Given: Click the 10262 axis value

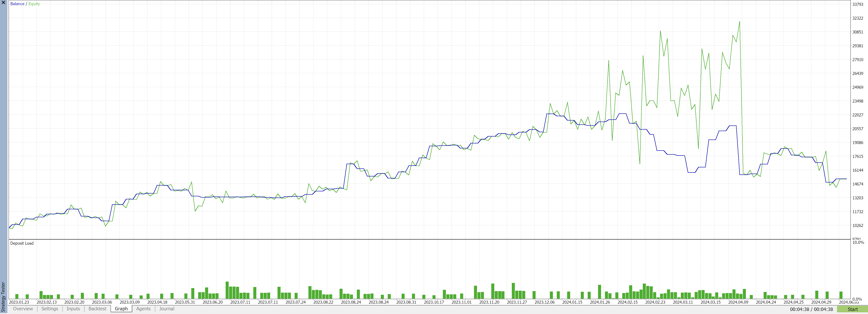Looking at the screenshot, I should pyautogui.click(x=858, y=225).
